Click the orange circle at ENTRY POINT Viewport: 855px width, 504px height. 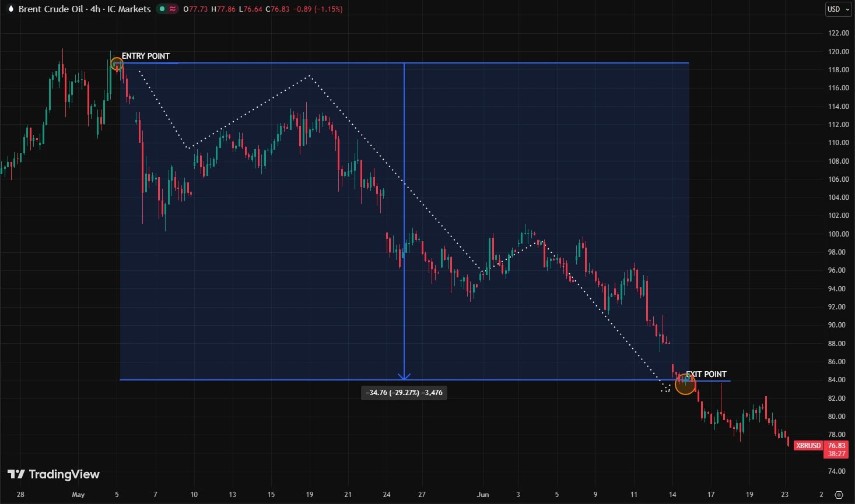click(117, 64)
